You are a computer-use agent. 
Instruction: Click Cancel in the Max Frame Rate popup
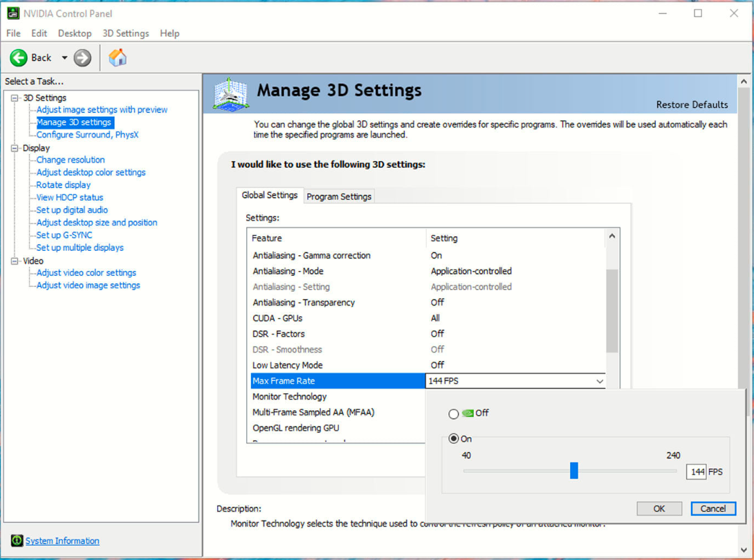(x=713, y=509)
